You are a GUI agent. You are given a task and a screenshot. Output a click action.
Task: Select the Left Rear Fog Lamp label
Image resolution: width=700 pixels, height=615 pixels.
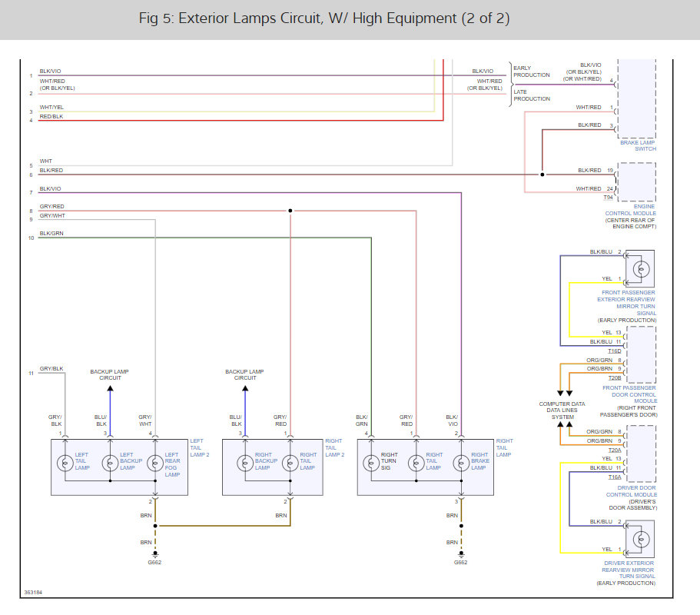pos(172,464)
